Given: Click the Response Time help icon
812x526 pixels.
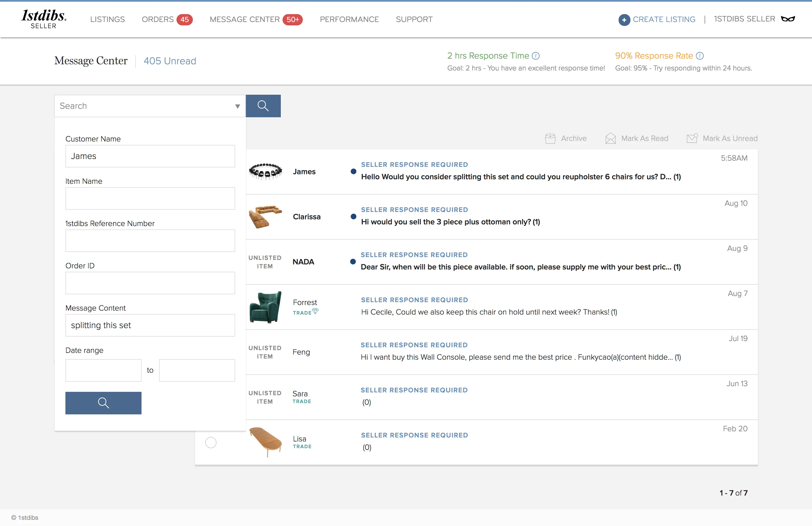Looking at the screenshot, I should click(x=536, y=56).
